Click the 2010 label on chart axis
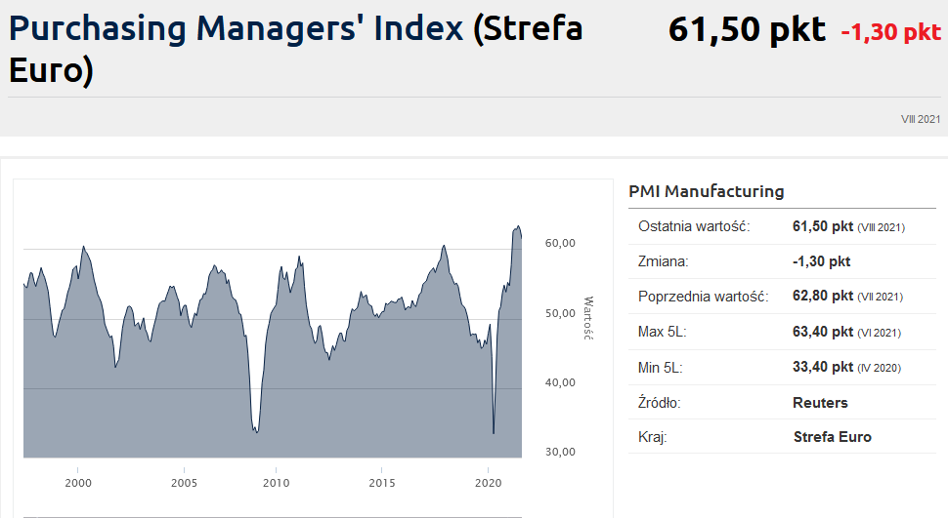948x518 pixels. (276, 483)
